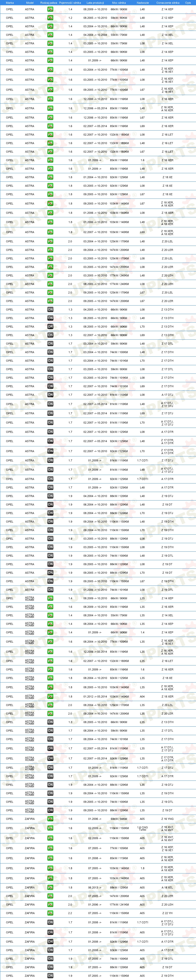Select the engine code cell A 18 XEL
The height and width of the screenshot is (980, 196).
point(167,888)
